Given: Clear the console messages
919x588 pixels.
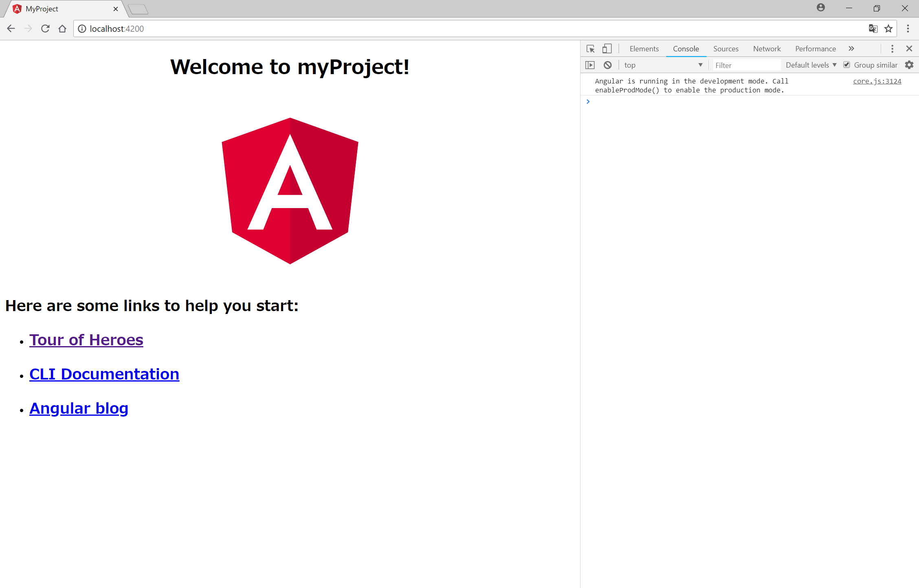Looking at the screenshot, I should coord(607,65).
